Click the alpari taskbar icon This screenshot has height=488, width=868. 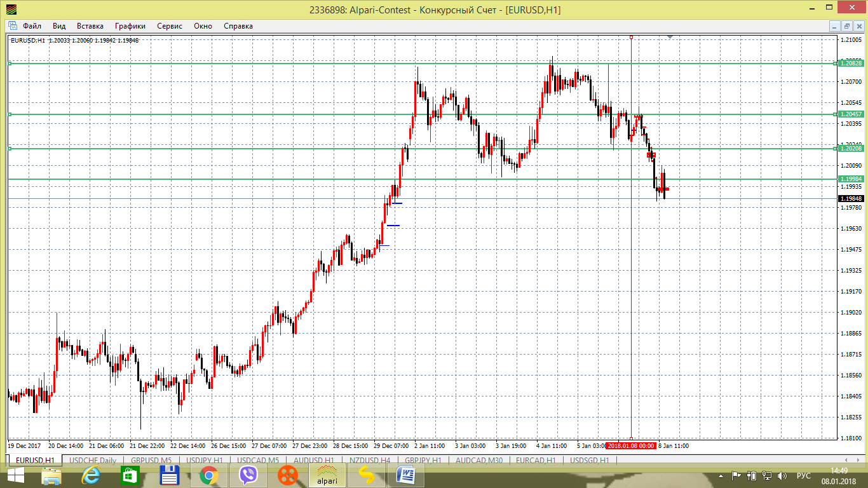pyautogui.click(x=327, y=475)
